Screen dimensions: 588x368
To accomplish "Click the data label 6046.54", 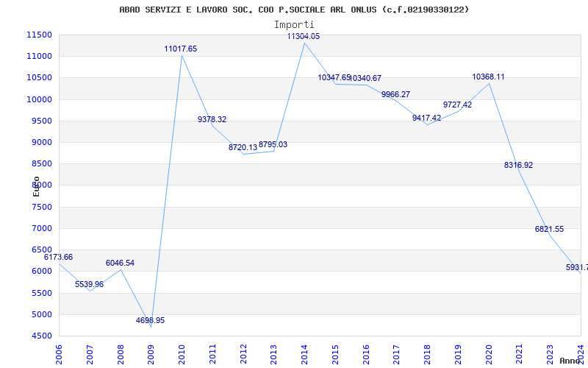I will (120, 263).
